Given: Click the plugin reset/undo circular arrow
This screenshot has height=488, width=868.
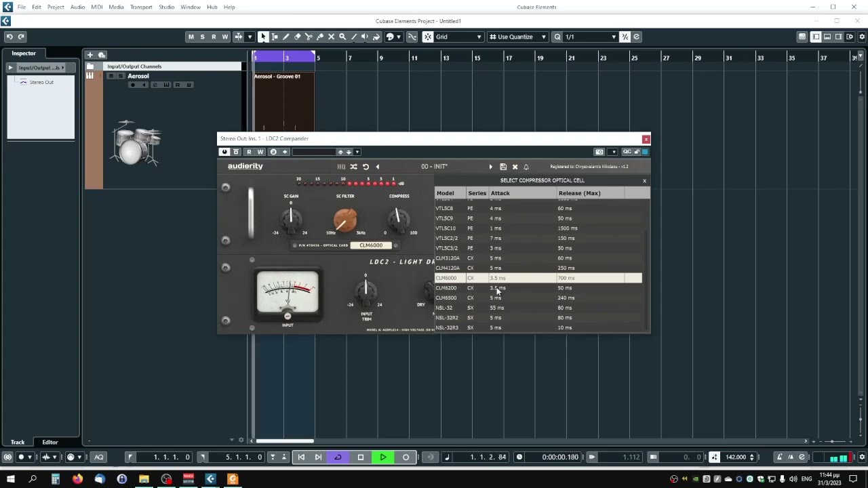Looking at the screenshot, I should click(x=366, y=167).
